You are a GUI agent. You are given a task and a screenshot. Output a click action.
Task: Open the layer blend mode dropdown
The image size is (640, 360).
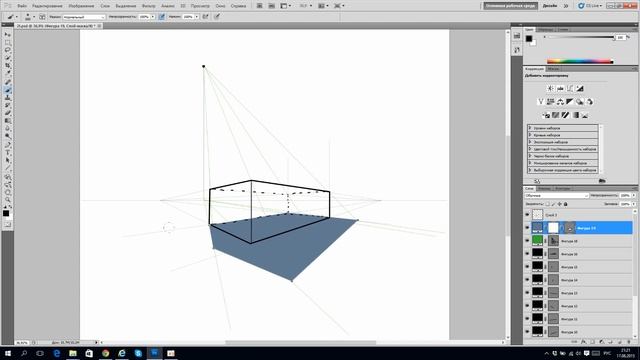click(557, 196)
